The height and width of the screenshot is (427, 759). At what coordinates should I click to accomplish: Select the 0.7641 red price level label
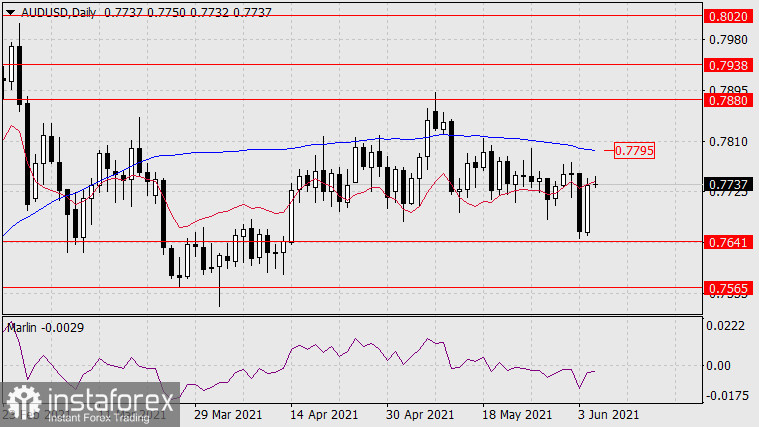(729, 242)
